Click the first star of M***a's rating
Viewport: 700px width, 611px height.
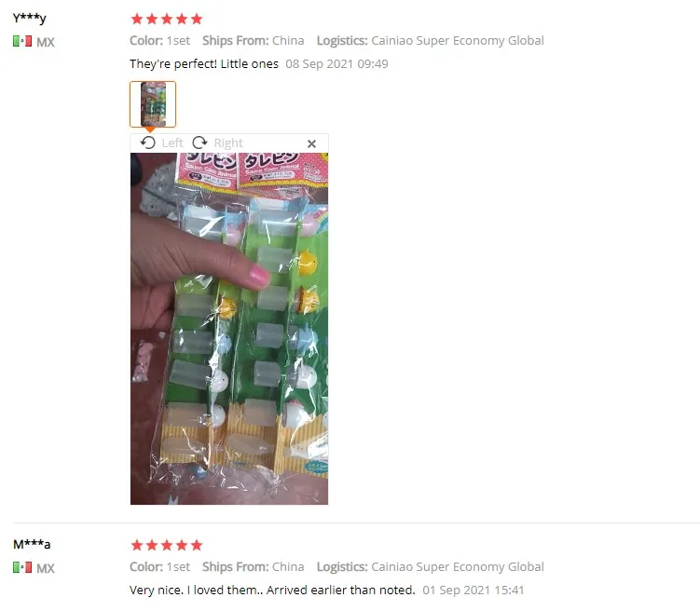click(137, 545)
